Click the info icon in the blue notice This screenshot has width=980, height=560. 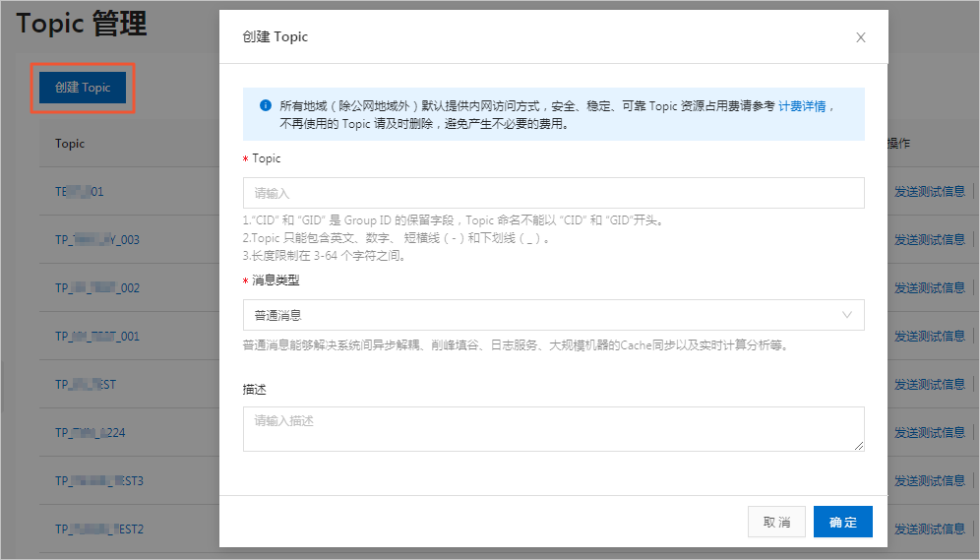tap(265, 105)
